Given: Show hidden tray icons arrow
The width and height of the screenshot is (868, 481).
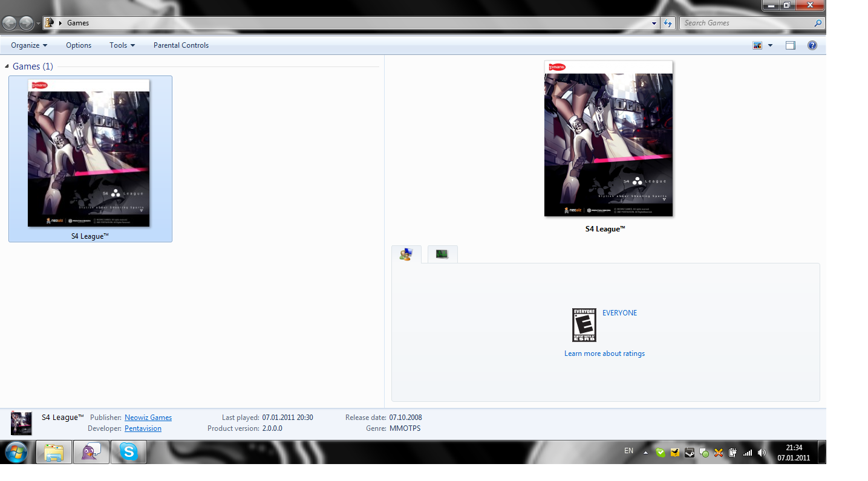Looking at the screenshot, I should tap(645, 452).
